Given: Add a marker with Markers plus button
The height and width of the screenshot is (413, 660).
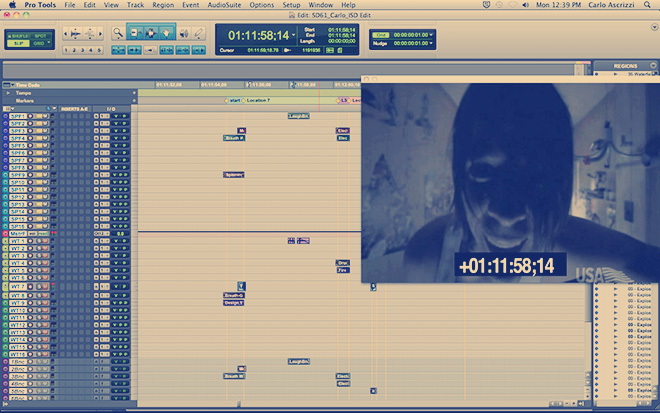Looking at the screenshot, I should tap(134, 101).
